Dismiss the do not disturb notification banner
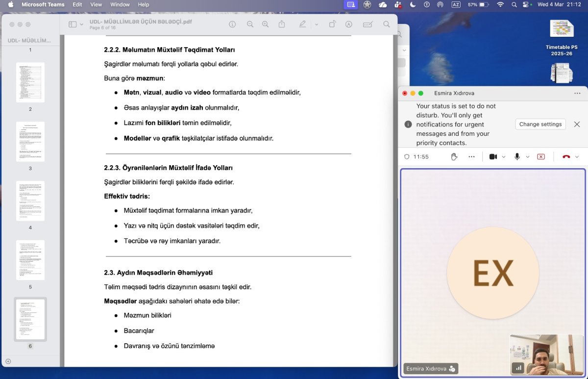The width and height of the screenshot is (588, 379). coord(577,124)
